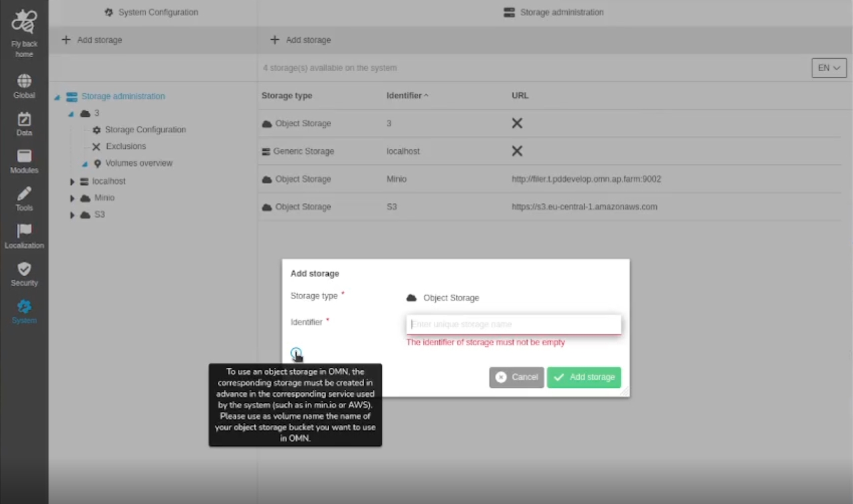Image resolution: width=853 pixels, height=504 pixels.
Task: Open the EN language dropdown
Action: click(829, 68)
